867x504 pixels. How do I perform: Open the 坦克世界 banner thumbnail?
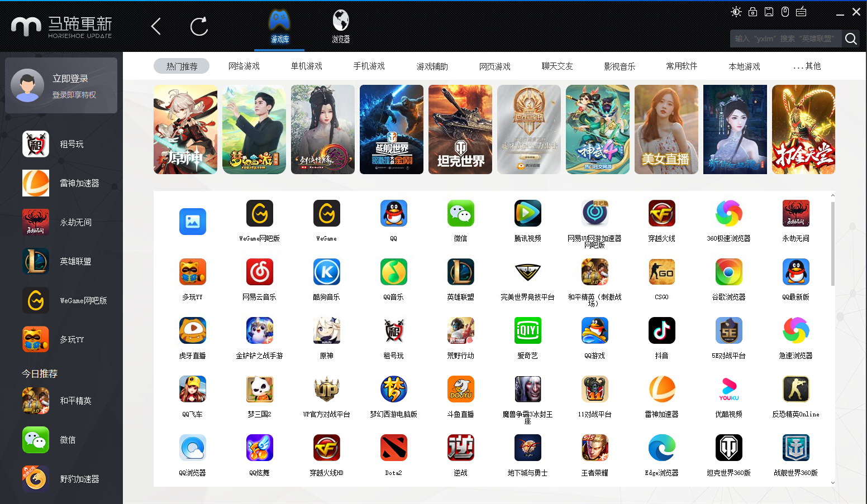tap(460, 129)
